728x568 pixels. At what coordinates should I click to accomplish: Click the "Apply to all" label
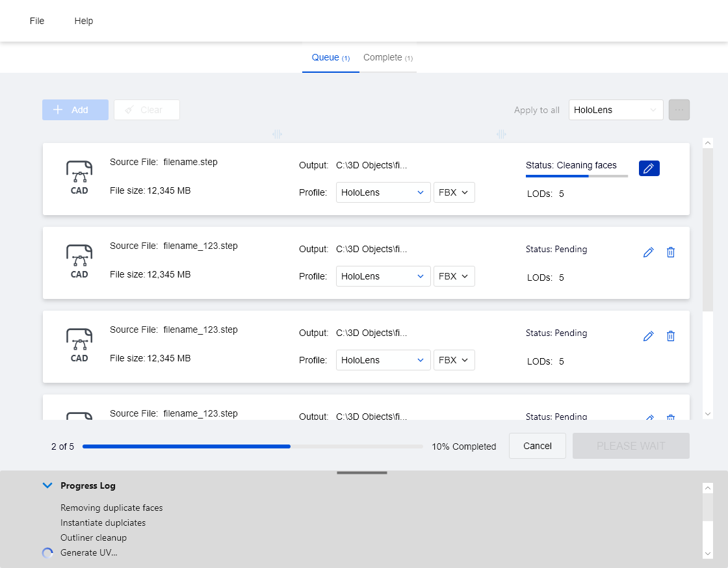coord(537,110)
